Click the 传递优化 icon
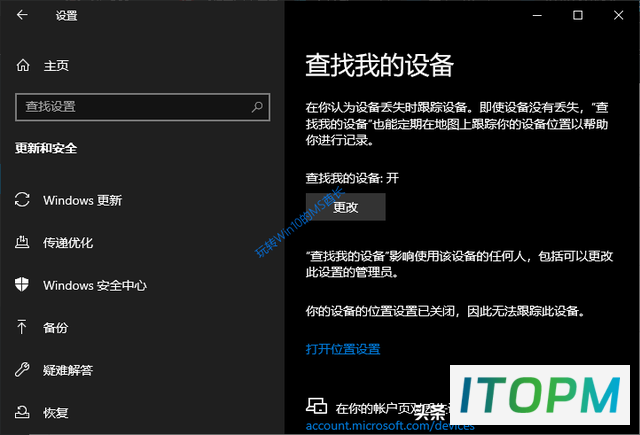The image size is (640, 435). [x=22, y=242]
